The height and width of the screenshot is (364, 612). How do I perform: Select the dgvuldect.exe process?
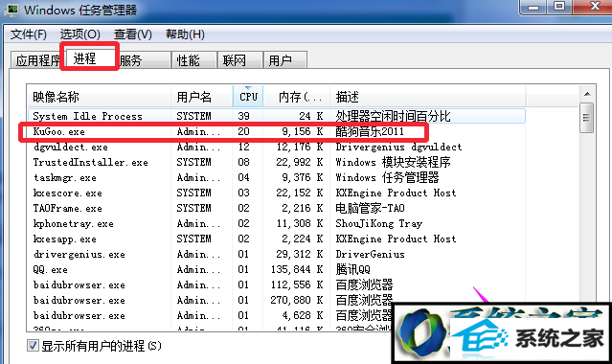click(277, 147)
